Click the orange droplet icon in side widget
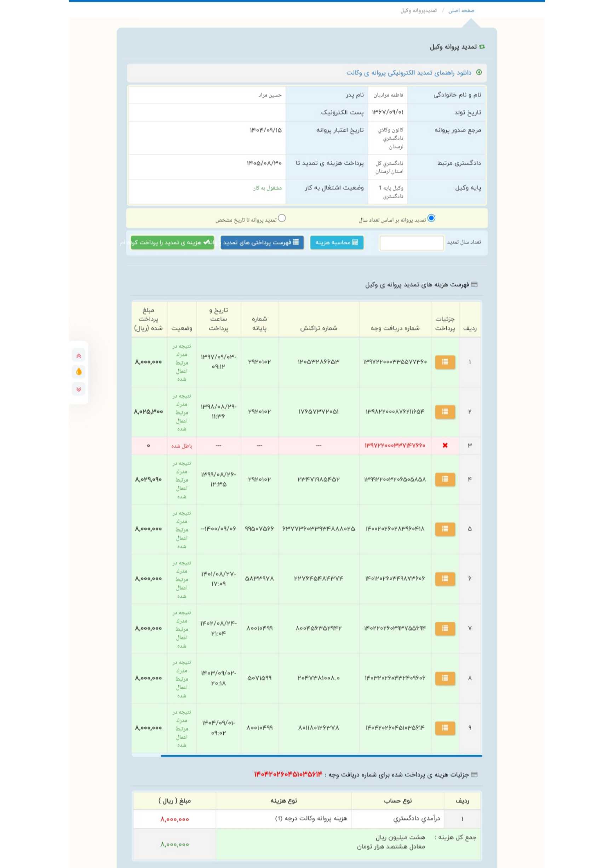The height and width of the screenshot is (868, 614). click(79, 372)
